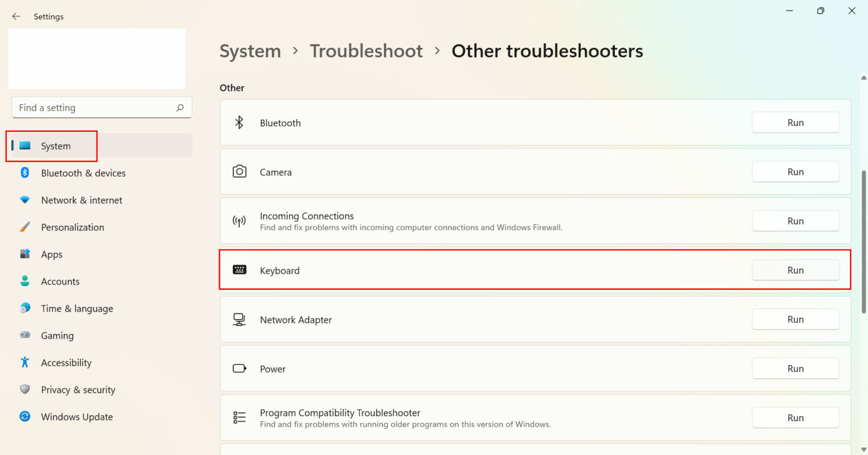Screen dimensions: 868x455
Task: Run the Bluetooth troubleshooter
Action: click(x=795, y=122)
